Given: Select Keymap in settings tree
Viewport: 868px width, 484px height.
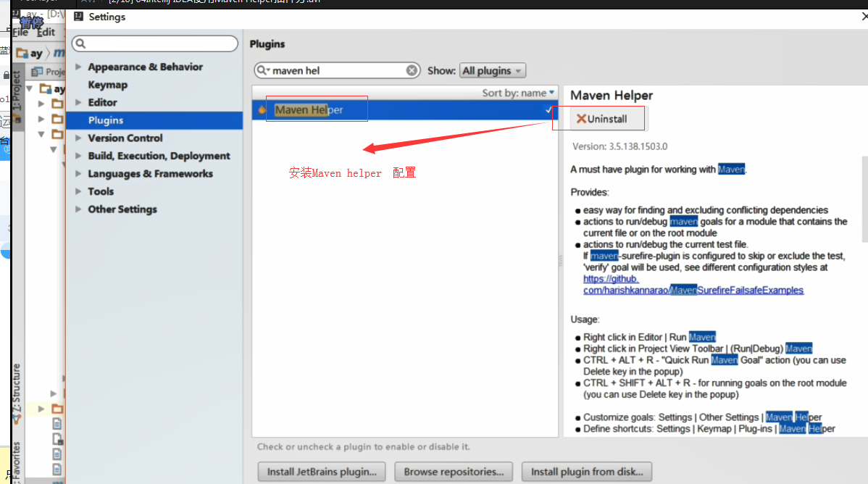Looking at the screenshot, I should [x=107, y=85].
